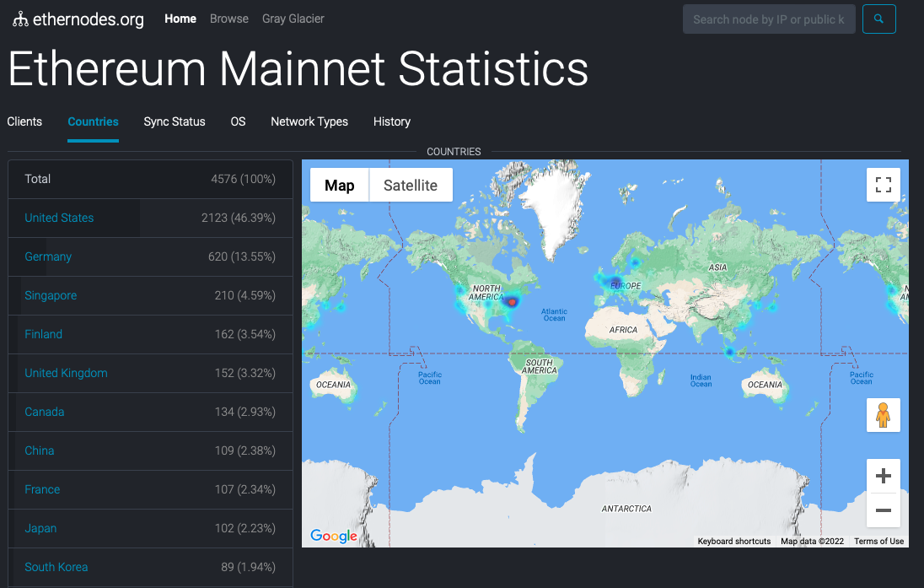
Task: Click the 162 (3.54%) value
Action: point(245,334)
